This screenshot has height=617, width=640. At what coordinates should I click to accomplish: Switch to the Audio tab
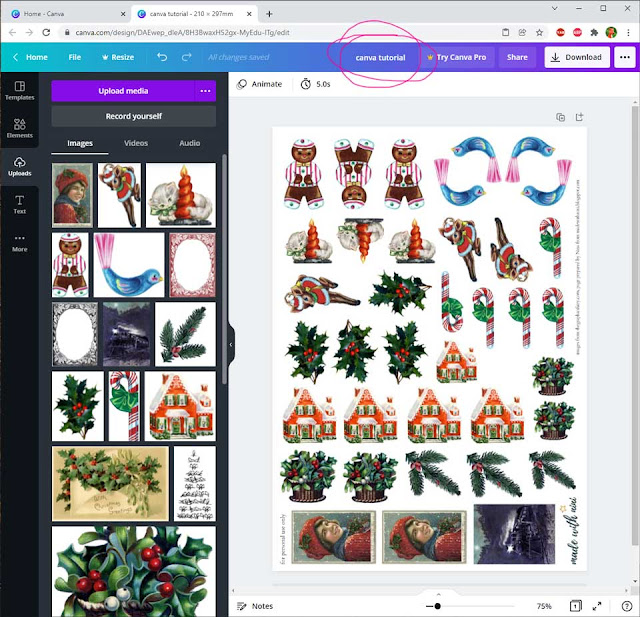[190, 143]
